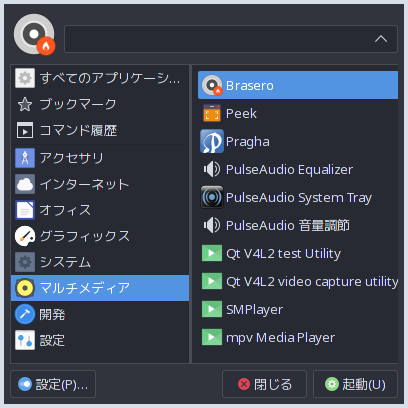Open the グラフィックス category
The image size is (408, 408).
(100, 236)
